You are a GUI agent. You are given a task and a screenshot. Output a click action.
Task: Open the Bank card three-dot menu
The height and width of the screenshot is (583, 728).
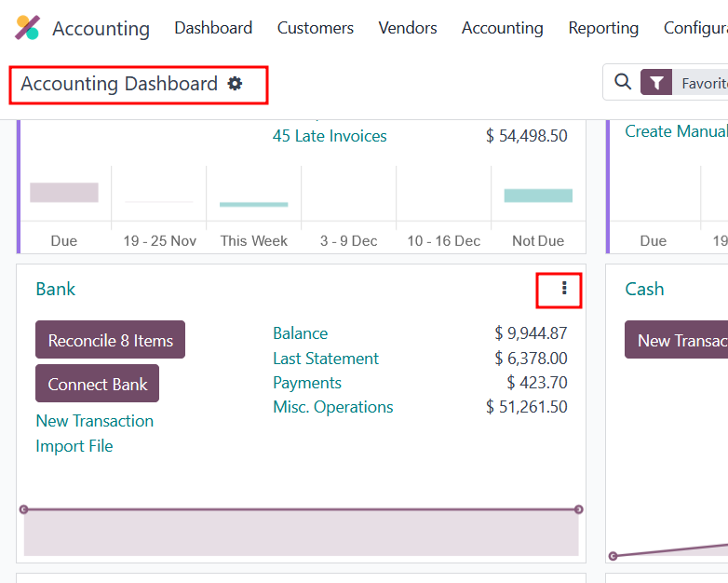564,289
